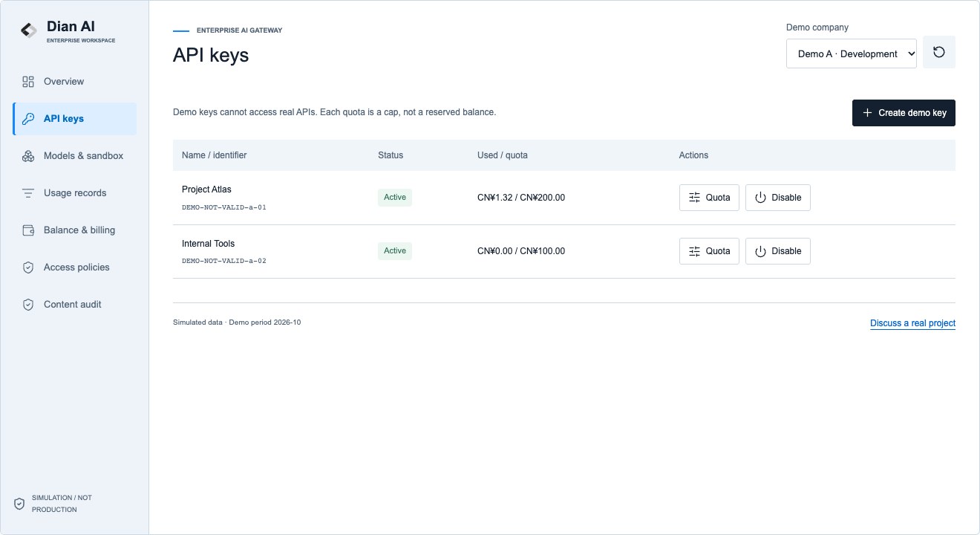
Task: Click sliders icon in Internal Tools Quota button
Action: 695,251
